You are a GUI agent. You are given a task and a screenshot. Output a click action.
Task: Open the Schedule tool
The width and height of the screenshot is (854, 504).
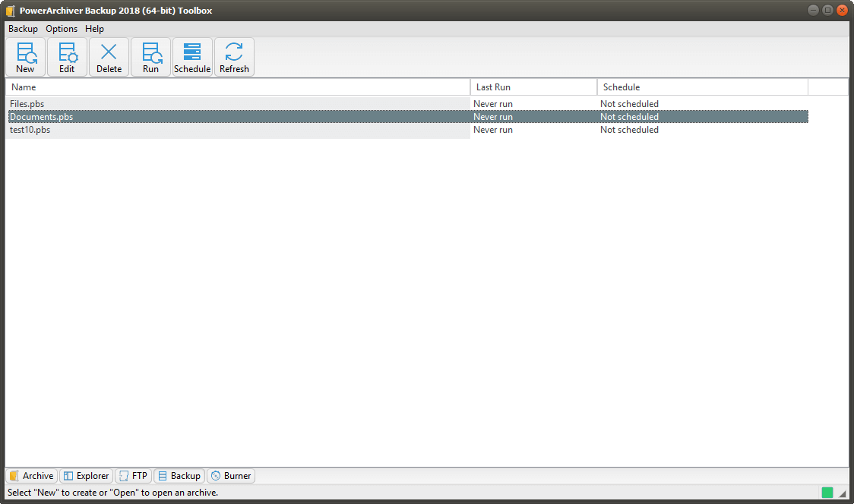point(192,57)
